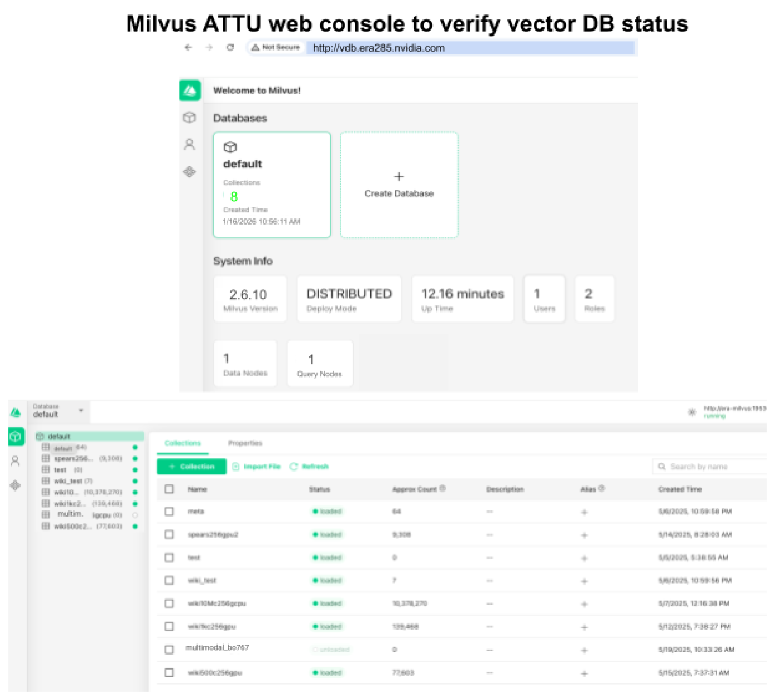Click the 1 Users info card

pos(544,299)
